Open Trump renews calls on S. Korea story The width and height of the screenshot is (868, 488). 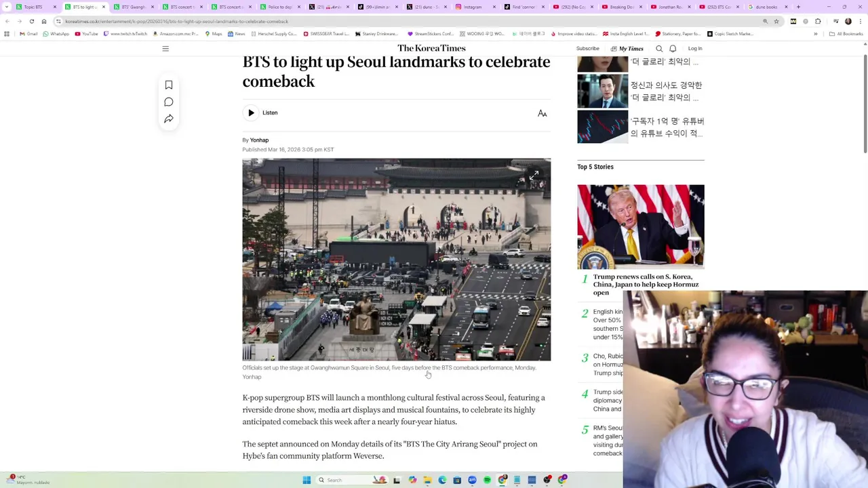tap(646, 285)
